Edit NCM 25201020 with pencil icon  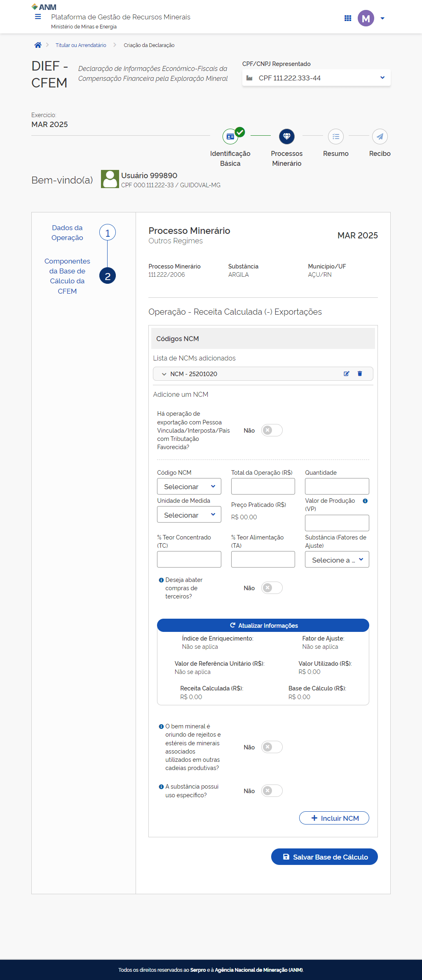tap(347, 374)
